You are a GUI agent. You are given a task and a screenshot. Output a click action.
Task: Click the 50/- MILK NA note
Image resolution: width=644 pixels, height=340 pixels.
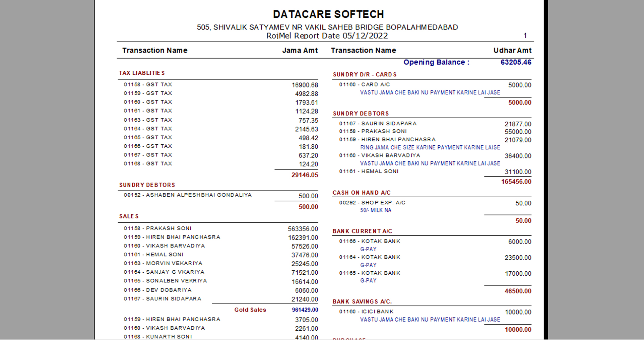tap(376, 210)
